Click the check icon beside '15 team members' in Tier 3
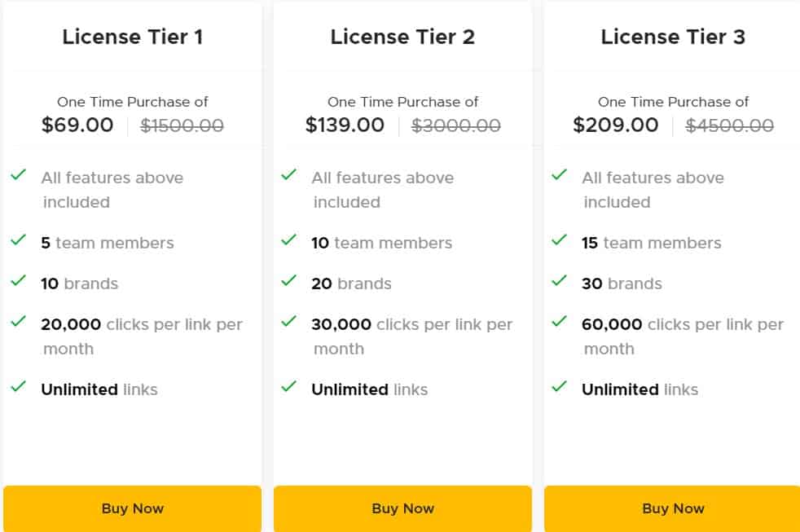800x532 pixels. 560,239
